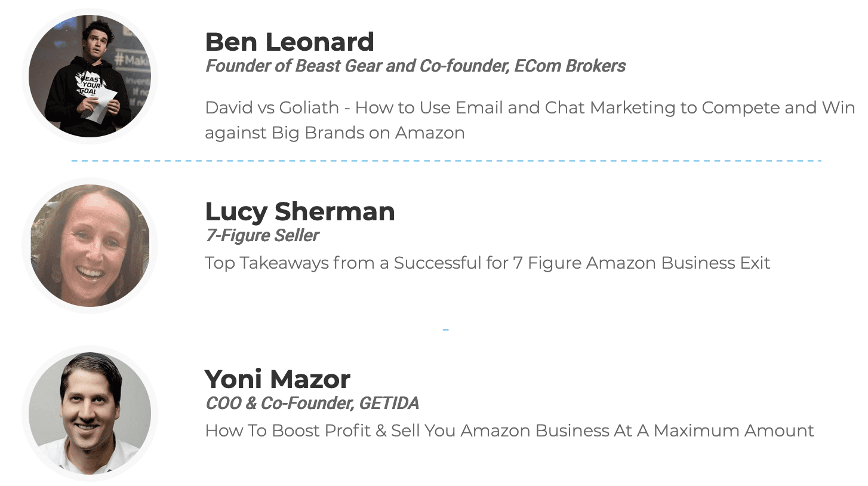Viewport: 868px width, 486px height.
Task: View Yoni Mazor's headshot thumbnail
Action: [x=90, y=414]
